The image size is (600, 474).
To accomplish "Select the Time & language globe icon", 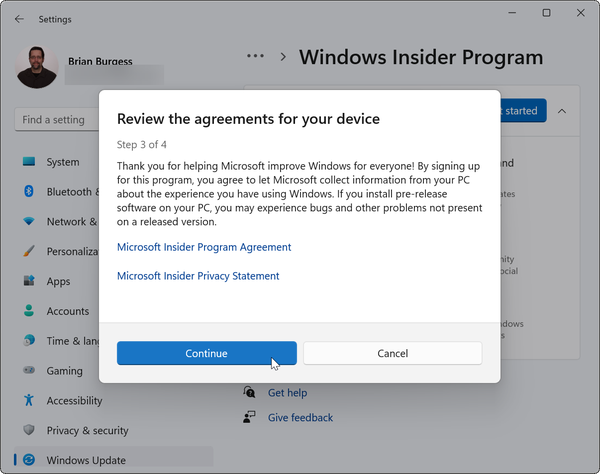I will (29, 340).
